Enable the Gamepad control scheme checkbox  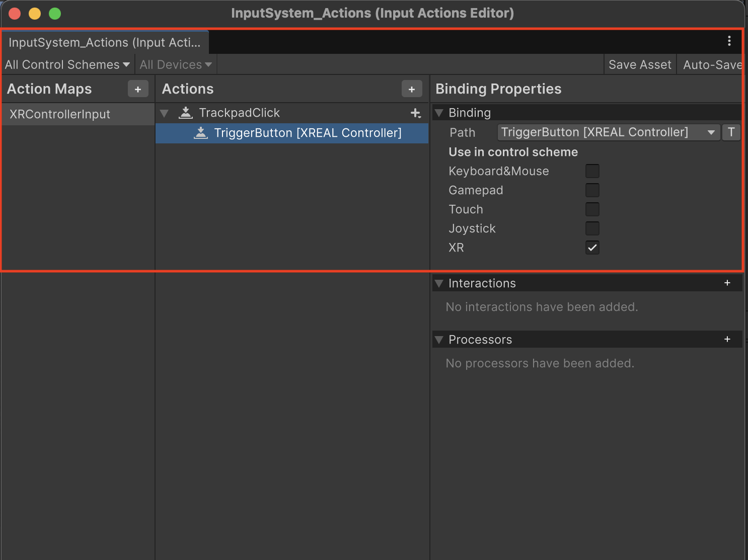(x=592, y=190)
